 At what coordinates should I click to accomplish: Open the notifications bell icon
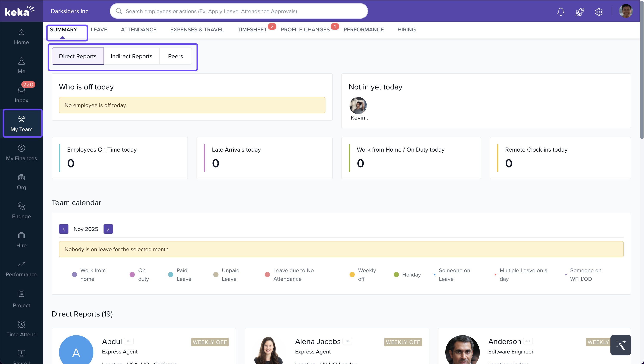561,11
